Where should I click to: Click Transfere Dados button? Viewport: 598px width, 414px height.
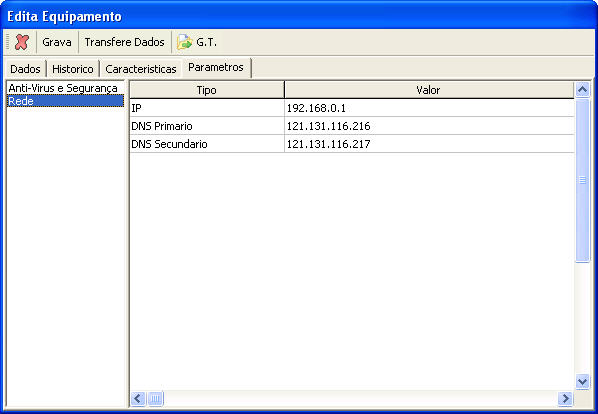(x=124, y=42)
